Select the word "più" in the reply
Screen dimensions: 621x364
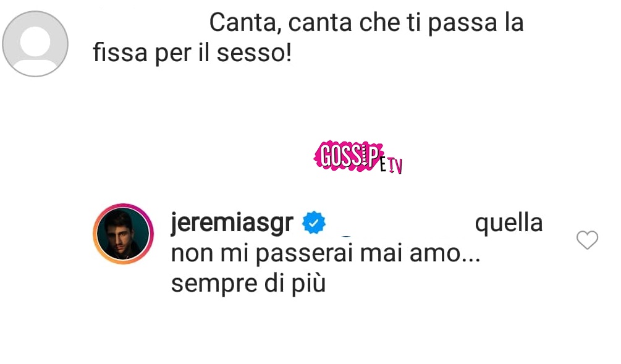pyautogui.click(x=309, y=284)
